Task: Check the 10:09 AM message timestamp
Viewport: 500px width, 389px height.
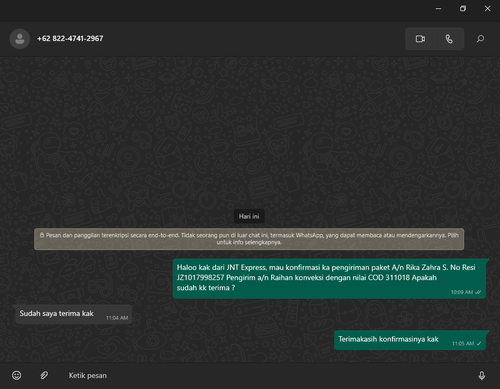Action: (462, 292)
